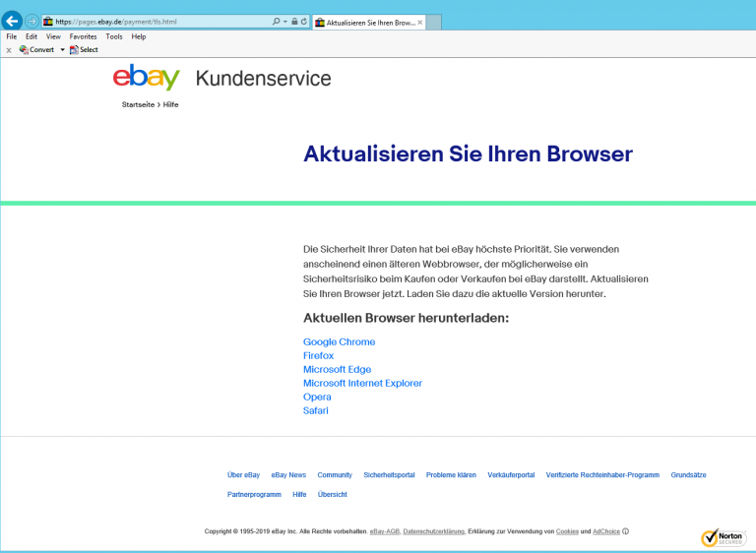
Task: Click the Hilfe footer link
Action: click(x=299, y=494)
